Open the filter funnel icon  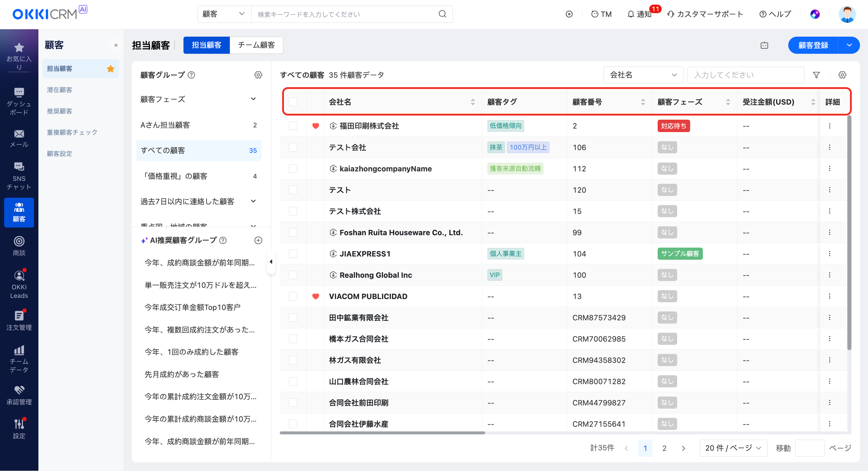[x=816, y=75]
